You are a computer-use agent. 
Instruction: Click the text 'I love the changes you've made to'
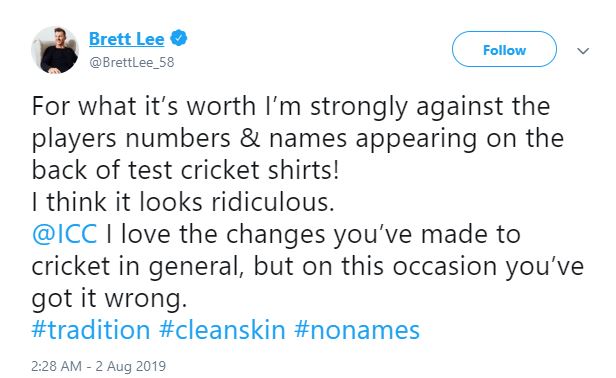[x=313, y=235]
